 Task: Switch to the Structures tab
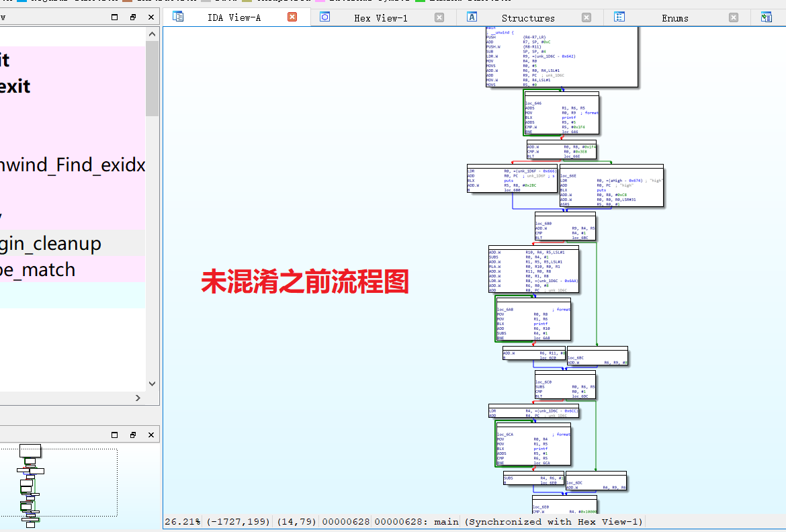tap(528, 18)
